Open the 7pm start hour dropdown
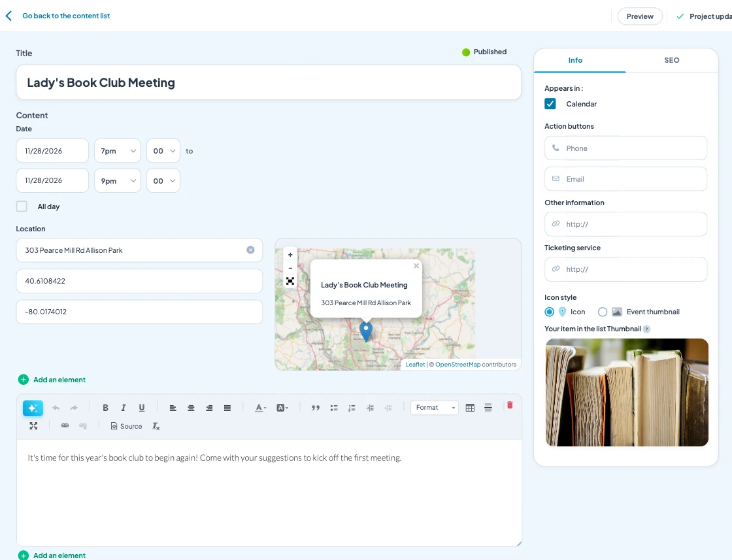The image size is (732, 560). coord(118,151)
